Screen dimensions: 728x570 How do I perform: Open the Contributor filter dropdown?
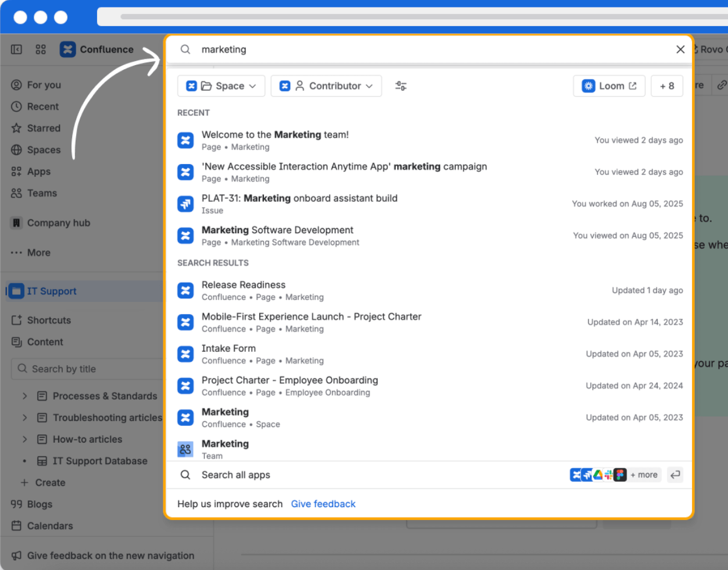[326, 86]
